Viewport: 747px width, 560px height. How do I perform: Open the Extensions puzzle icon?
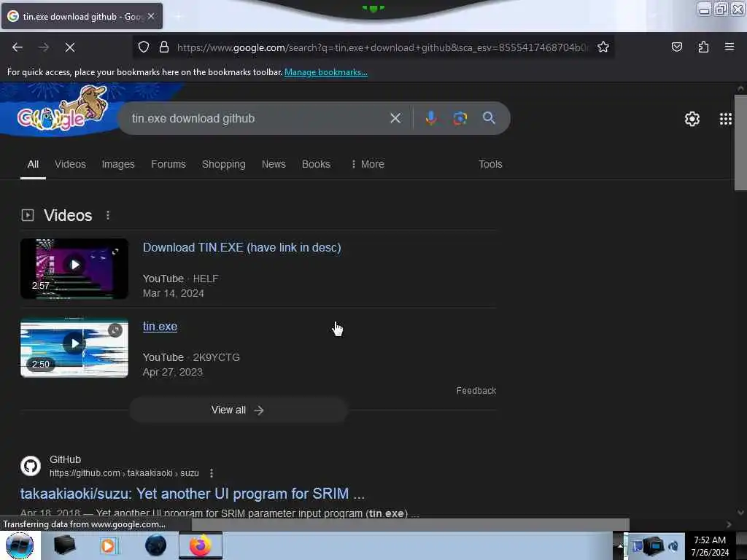tap(703, 47)
